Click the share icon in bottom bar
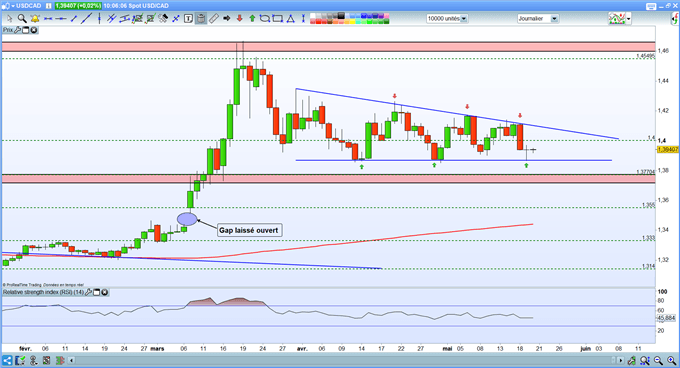The width and height of the screenshot is (680, 368). [7, 360]
